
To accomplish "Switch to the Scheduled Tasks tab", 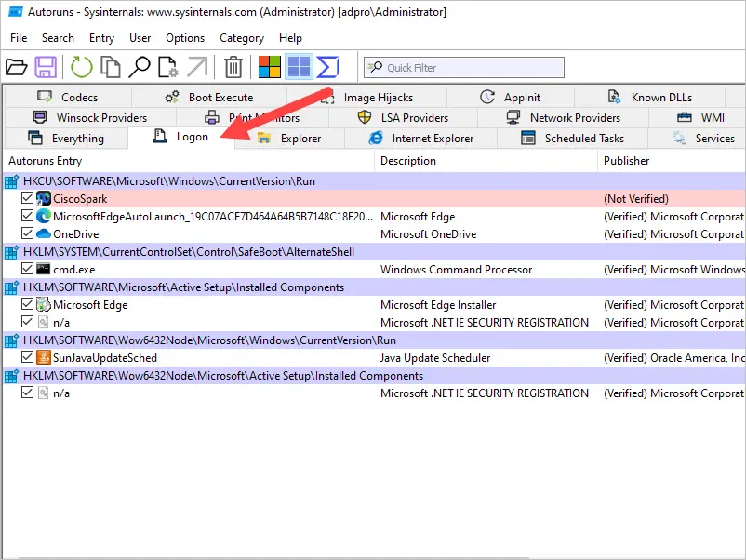I will click(572, 139).
